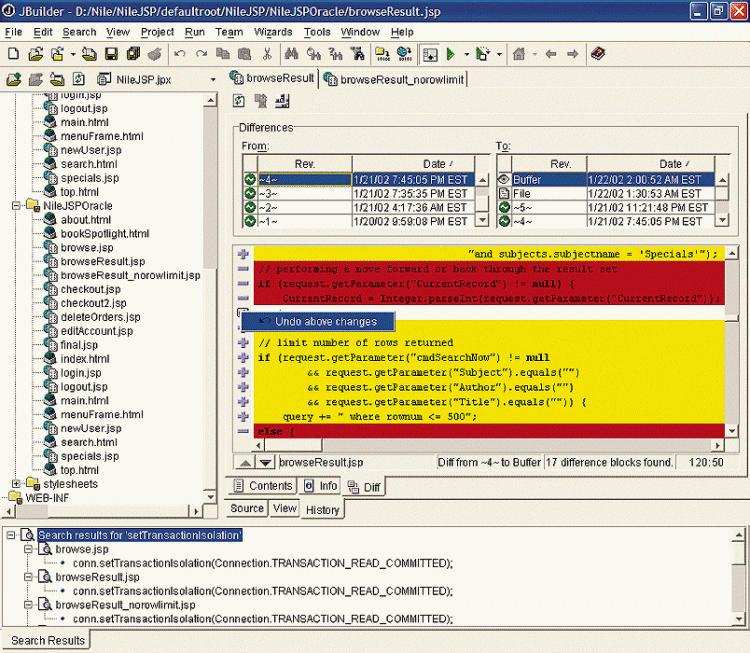Viewport: 750px width, 653px height.
Task: Click the Search Again icon
Action: pyautogui.click(x=313, y=54)
